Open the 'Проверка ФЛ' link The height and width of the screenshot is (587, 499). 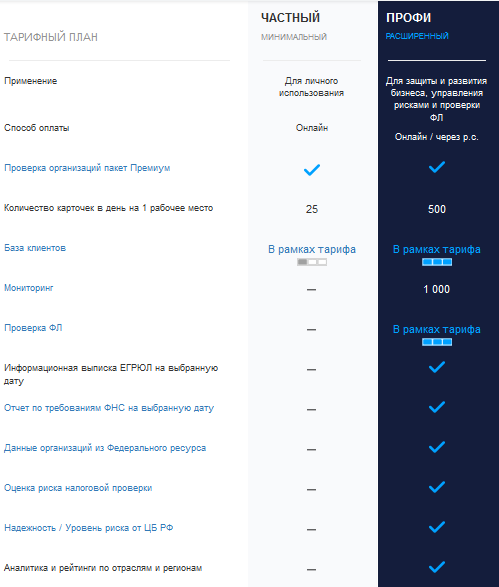coord(33,328)
